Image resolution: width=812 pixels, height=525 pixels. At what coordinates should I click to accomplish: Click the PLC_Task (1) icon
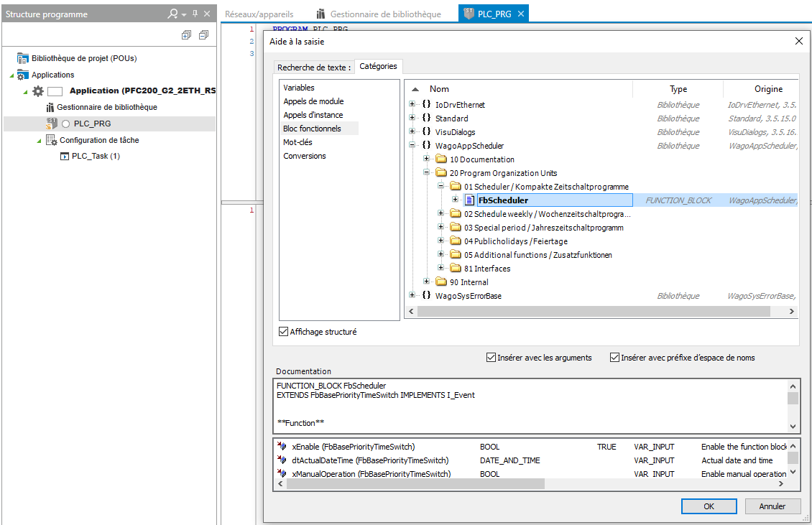(x=64, y=156)
